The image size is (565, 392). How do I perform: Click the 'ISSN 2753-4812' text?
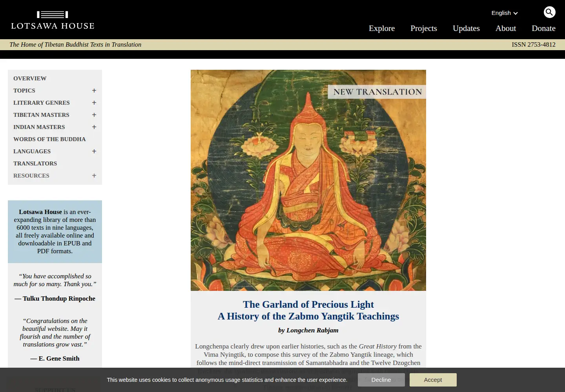(534, 45)
